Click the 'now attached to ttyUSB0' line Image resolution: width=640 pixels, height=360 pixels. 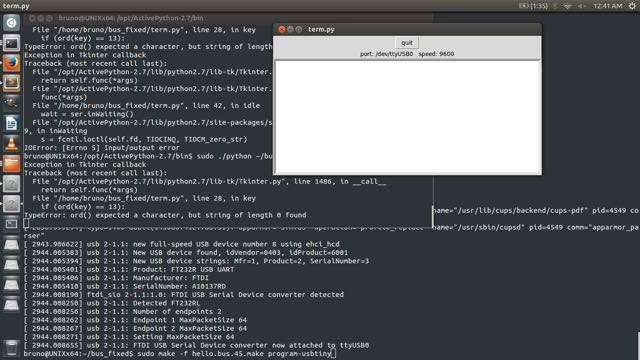196,345
